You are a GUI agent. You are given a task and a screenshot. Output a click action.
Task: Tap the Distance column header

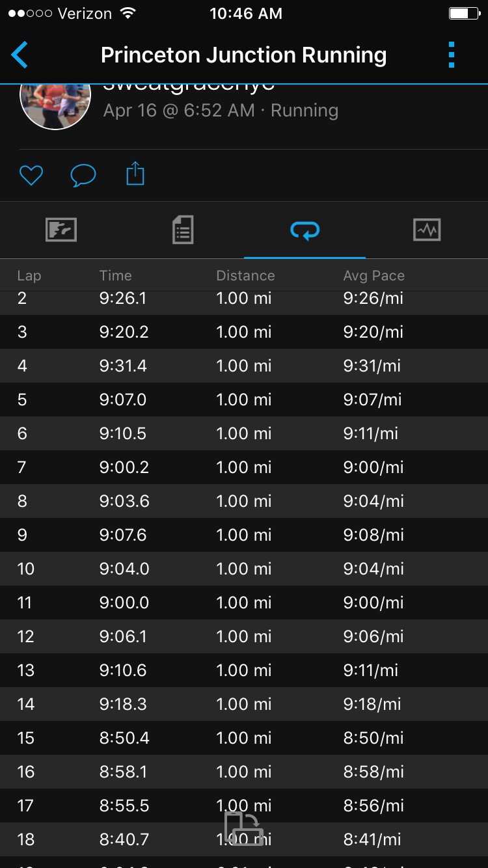pyautogui.click(x=245, y=276)
